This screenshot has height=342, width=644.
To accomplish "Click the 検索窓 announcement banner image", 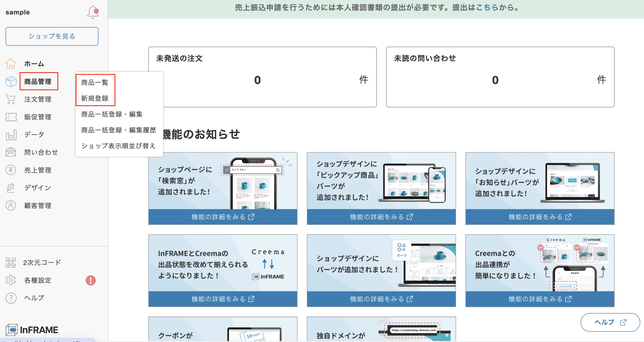I will click(x=223, y=181).
